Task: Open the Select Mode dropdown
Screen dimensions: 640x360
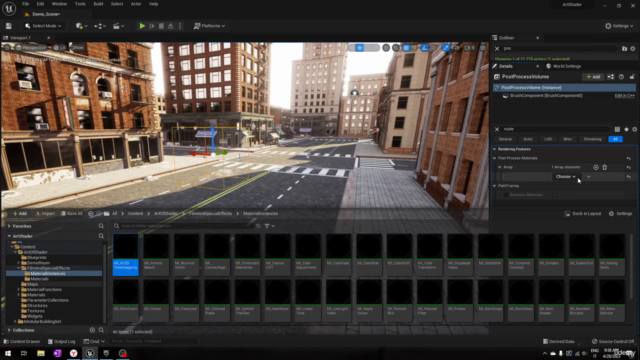Action: tap(43, 26)
